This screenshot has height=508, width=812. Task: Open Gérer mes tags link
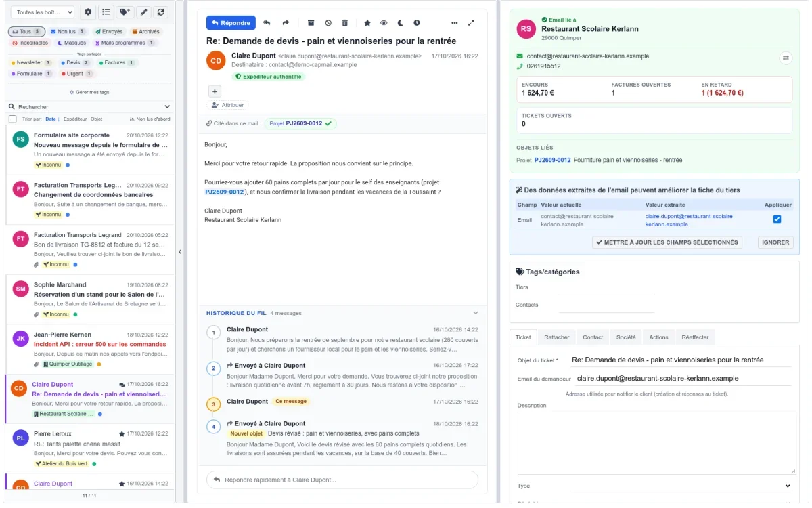89,92
